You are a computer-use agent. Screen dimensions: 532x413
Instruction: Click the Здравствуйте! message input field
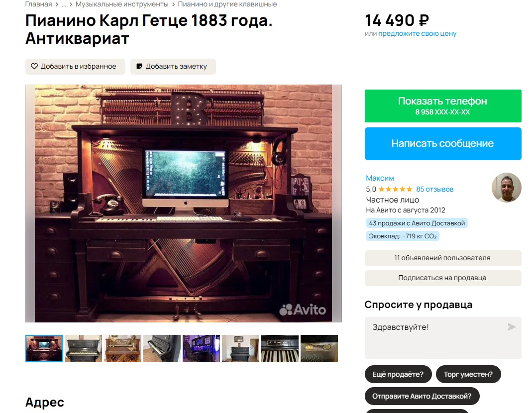(x=443, y=338)
